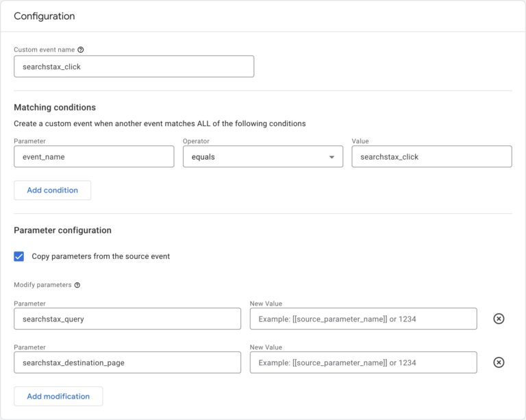
Task: Click New Value field for searchstax_destination_page
Action: [363, 362]
